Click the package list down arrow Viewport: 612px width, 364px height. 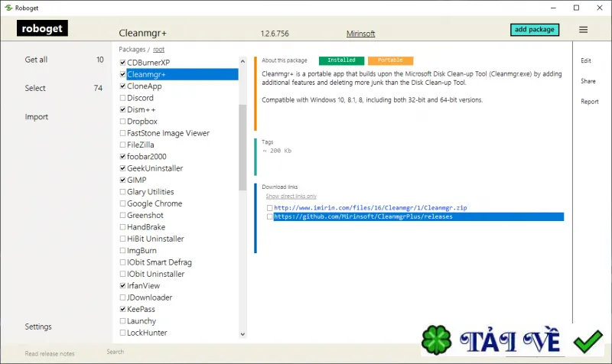click(x=243, y=334)
